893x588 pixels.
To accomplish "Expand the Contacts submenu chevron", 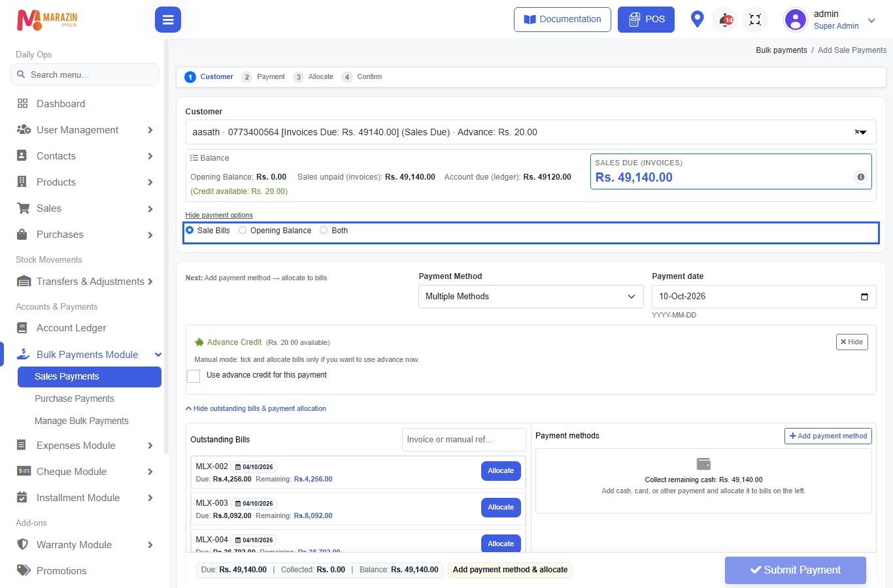I will pyautogui.click(x=150, y=156).
